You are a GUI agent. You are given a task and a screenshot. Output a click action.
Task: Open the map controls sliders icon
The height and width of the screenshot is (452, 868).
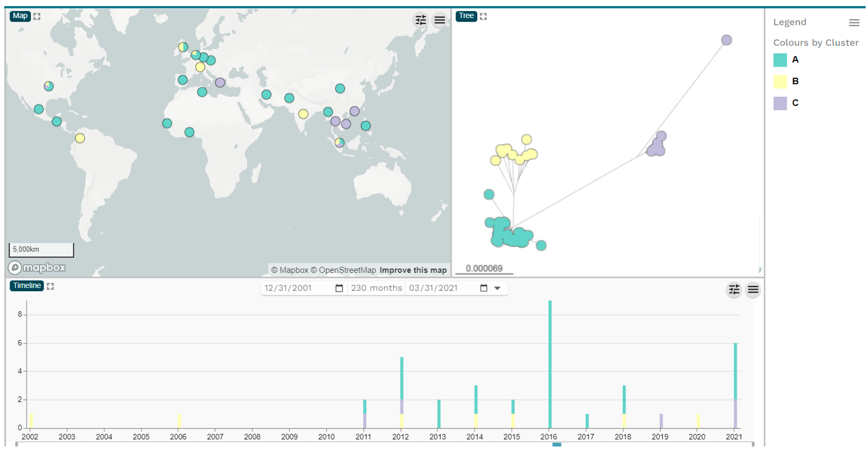click(x=420, y=20)
